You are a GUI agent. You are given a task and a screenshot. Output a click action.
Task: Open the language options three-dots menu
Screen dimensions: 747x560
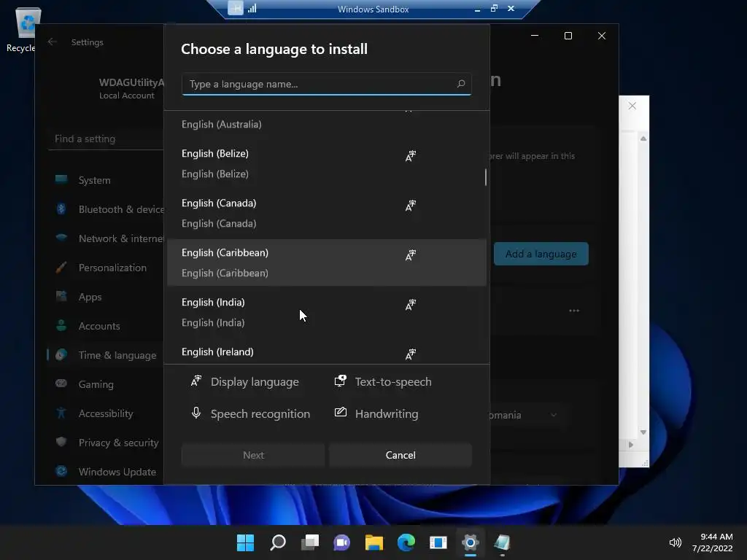[574, 311]
